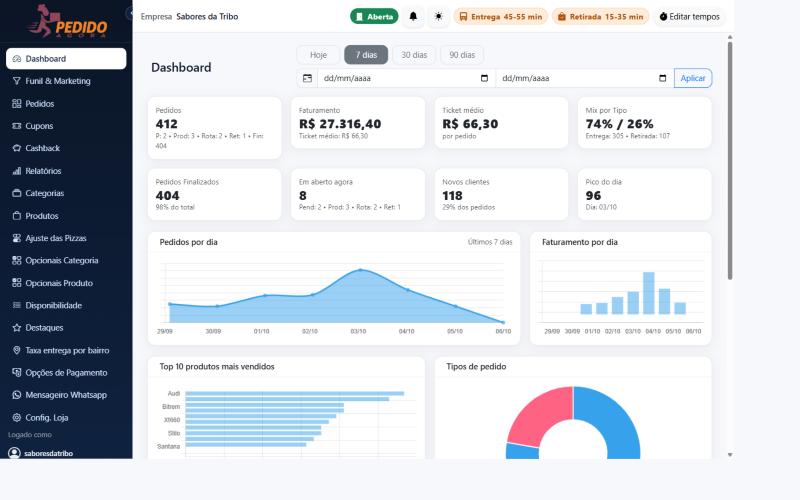Open the start date picker calendar button

click(x=484, y=79)
